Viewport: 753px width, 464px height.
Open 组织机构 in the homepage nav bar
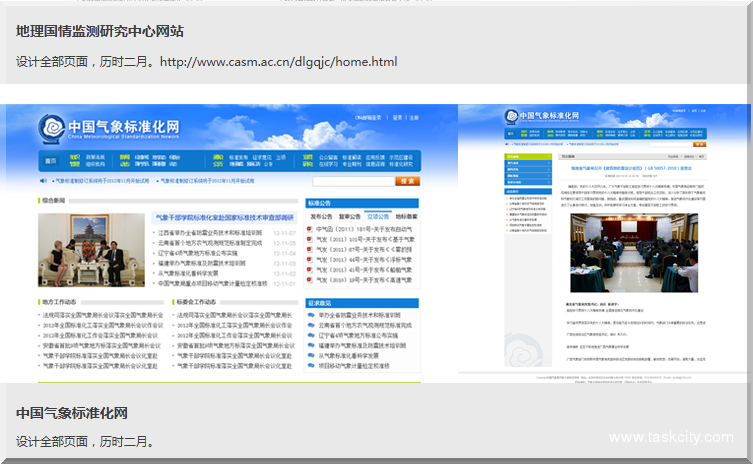tap(96, 164)
